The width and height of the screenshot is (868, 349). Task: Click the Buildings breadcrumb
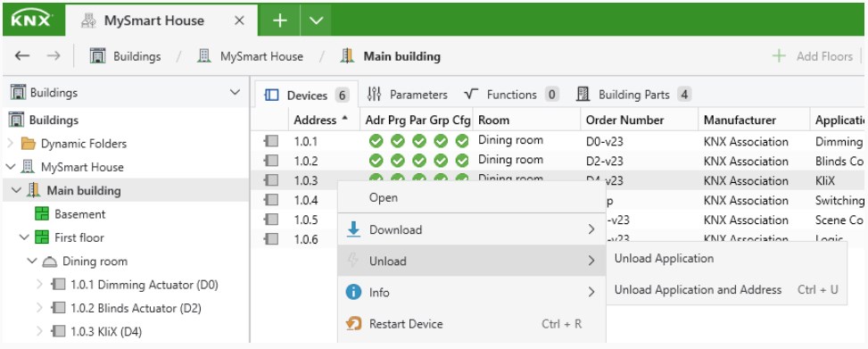125,56
